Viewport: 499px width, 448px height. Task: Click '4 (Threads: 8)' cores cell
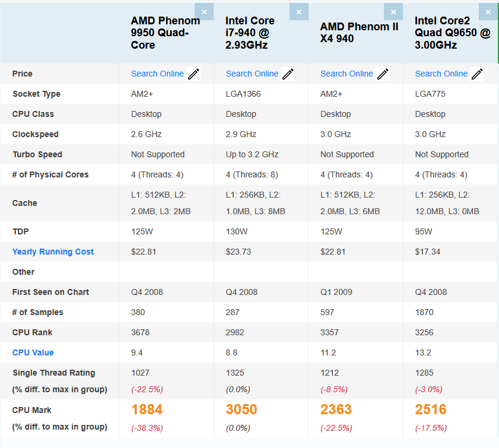point(252,174)
